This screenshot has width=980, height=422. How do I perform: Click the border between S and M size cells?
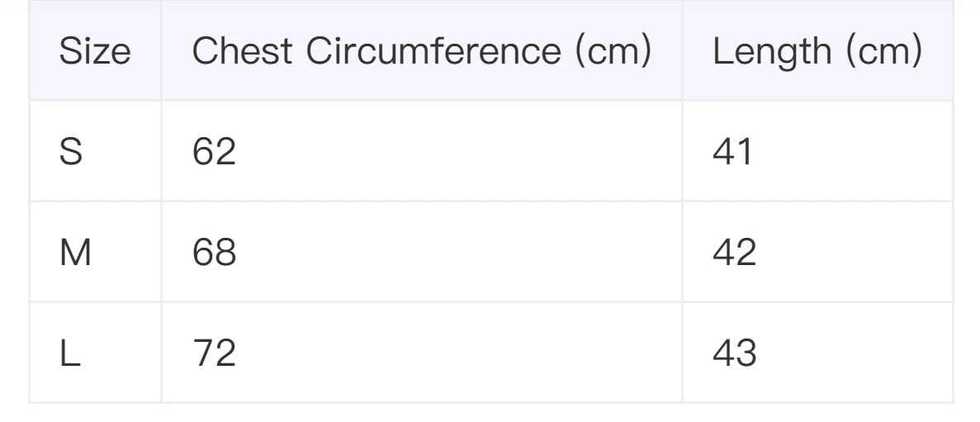point(95,201)
